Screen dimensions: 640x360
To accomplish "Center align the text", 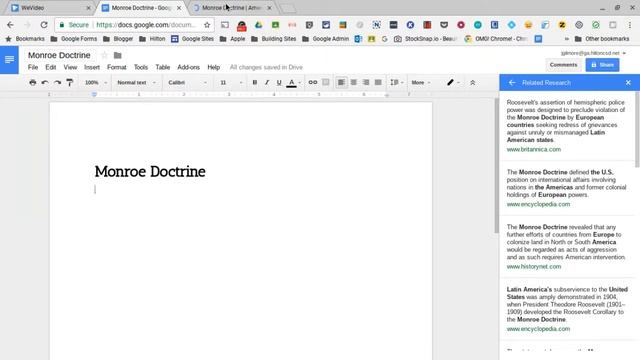I will point(354,82).
